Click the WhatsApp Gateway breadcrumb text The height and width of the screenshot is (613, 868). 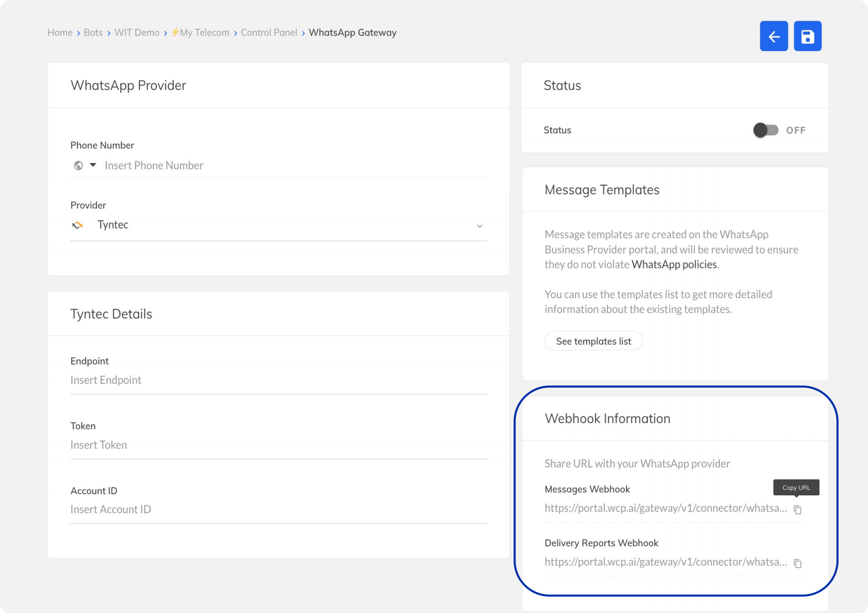(x=352, y=33)
